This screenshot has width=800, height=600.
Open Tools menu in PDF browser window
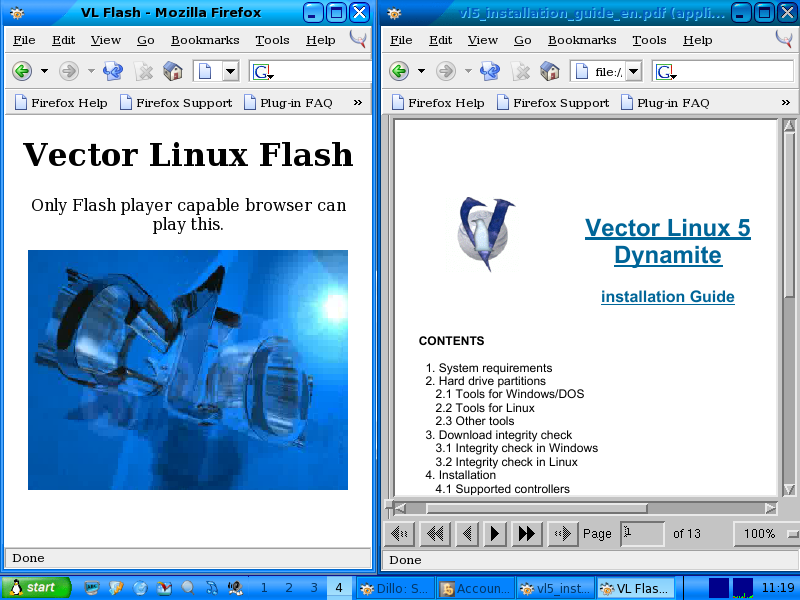[649, 40]
